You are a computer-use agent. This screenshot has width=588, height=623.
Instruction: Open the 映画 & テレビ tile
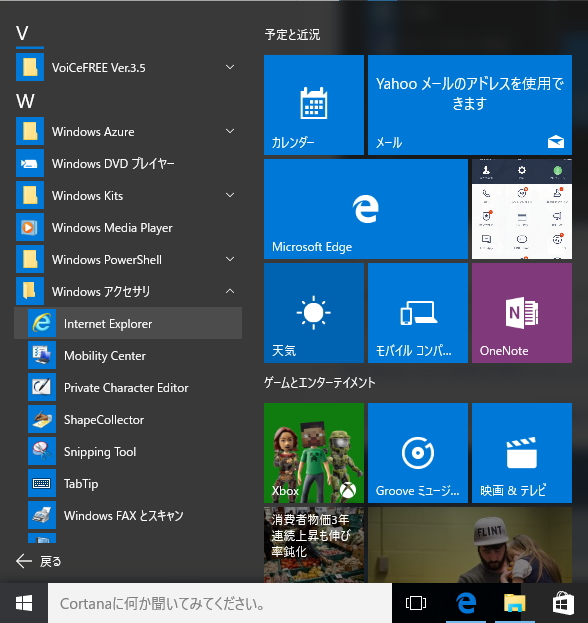pos(522,453)
